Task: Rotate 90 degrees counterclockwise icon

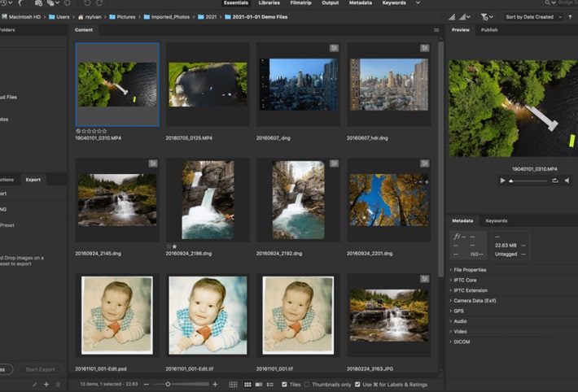Action: tap(87, 2)
